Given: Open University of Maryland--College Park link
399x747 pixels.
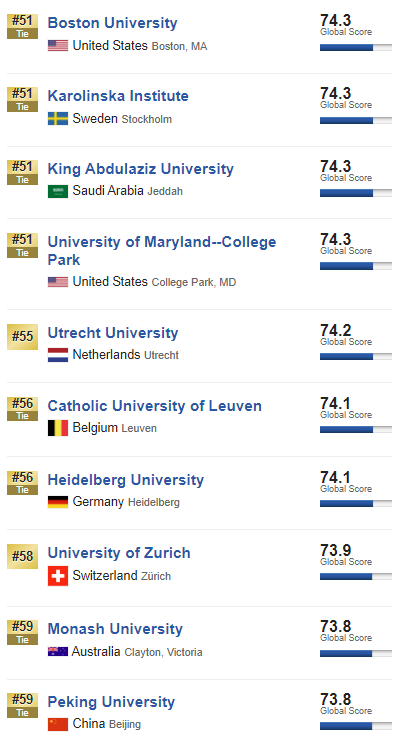Looking at the screenshot, I should pyautogui.click(x=162, y=251).
